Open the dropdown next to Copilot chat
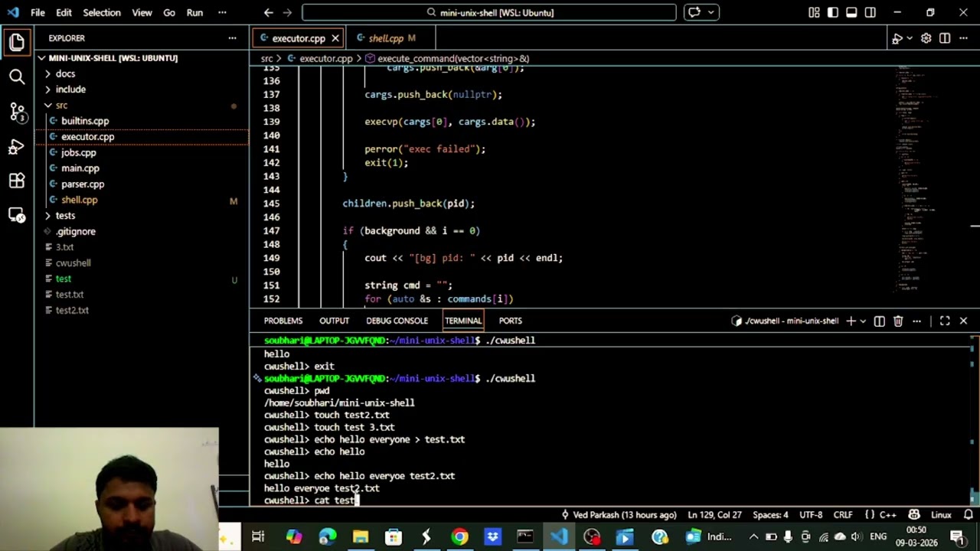Image resolution: width=980 pixels, height=551 pixels. coord(711,12)
